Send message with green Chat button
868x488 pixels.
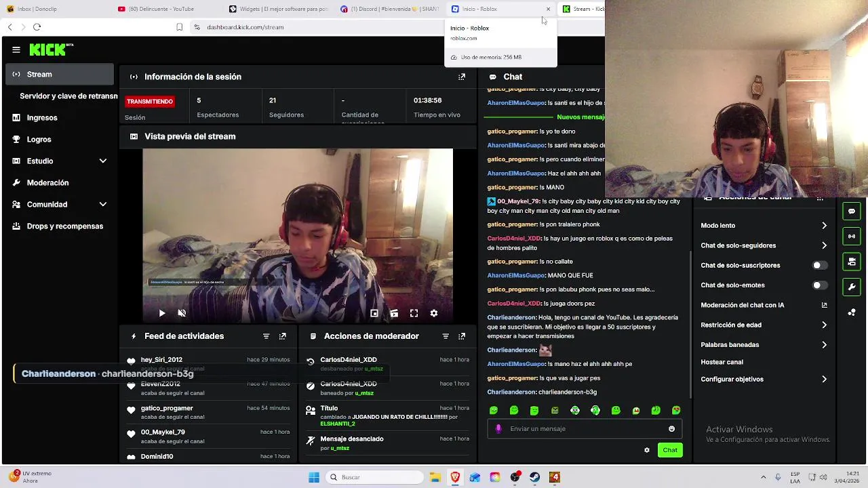[670, 450]
